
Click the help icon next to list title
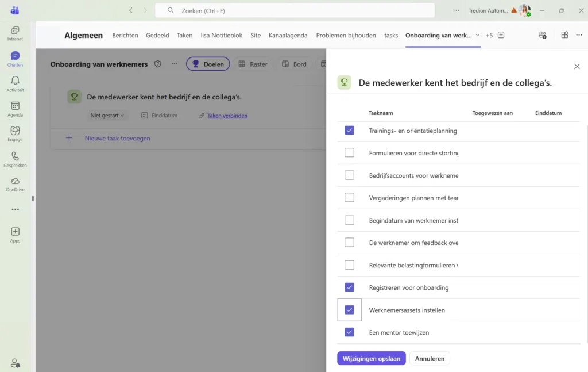158,64
